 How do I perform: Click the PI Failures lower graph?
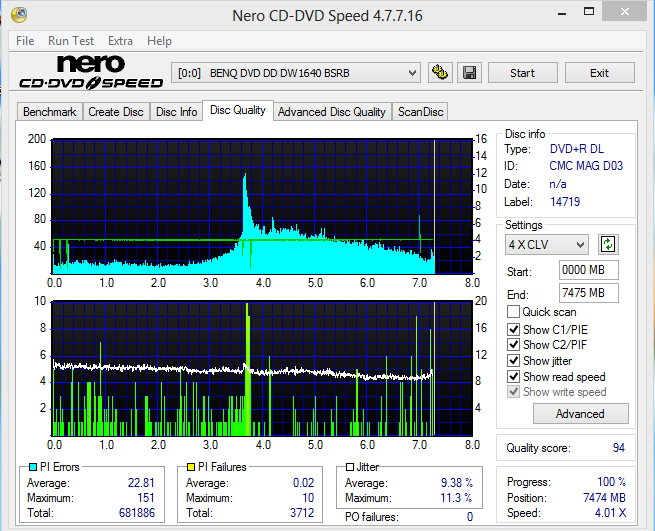(262, 368)
